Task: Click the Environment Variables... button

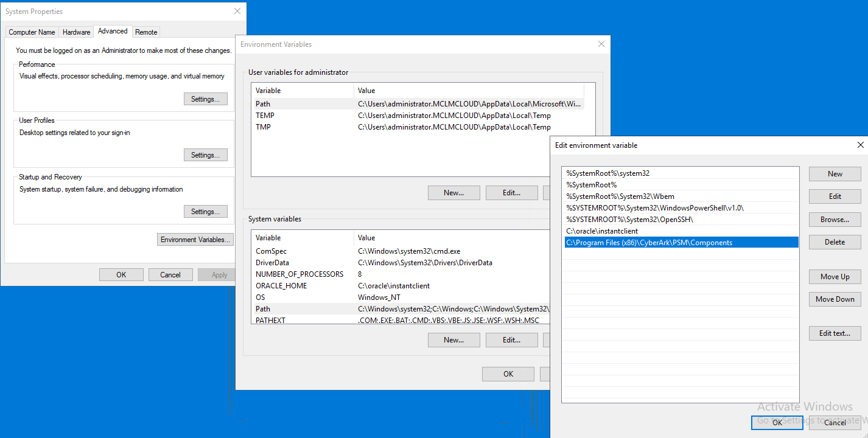Action: pos(195,240)
